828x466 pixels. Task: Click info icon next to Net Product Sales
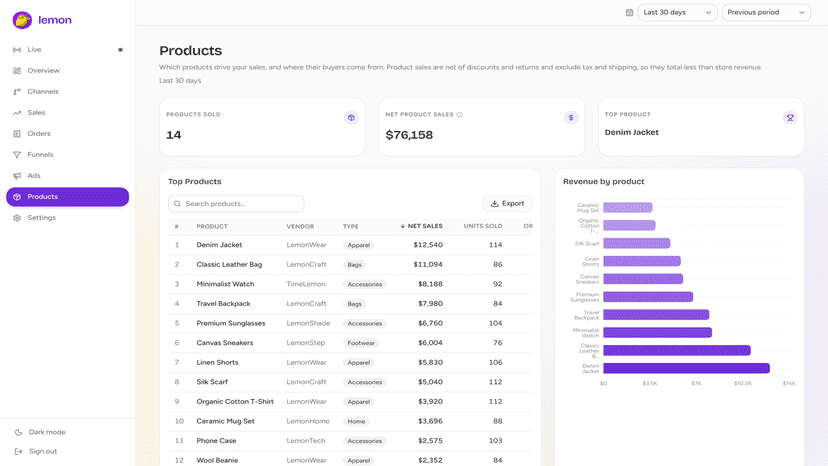[x=460, y=115]
